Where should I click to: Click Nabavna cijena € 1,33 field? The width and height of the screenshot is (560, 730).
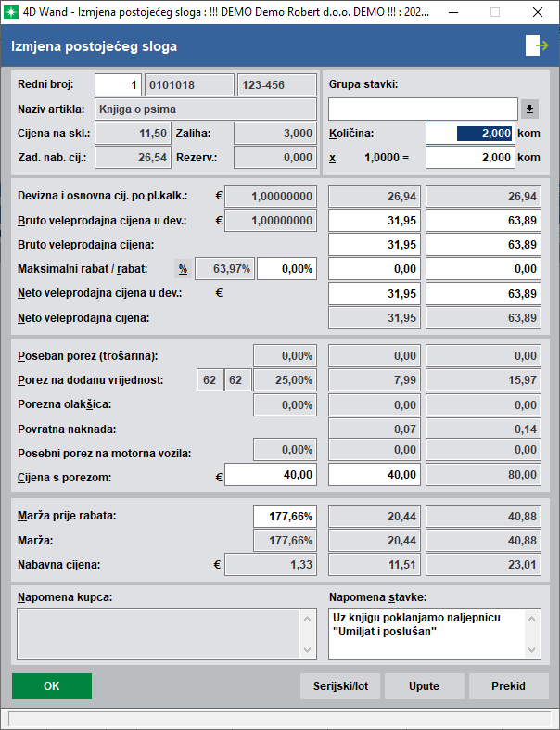pos(271,565)
